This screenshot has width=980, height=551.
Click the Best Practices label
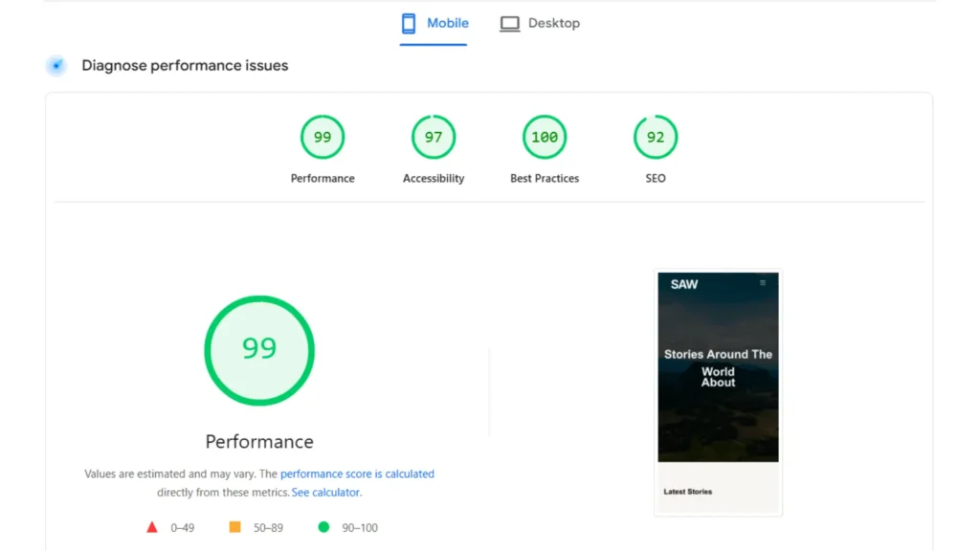click(545, 178)
